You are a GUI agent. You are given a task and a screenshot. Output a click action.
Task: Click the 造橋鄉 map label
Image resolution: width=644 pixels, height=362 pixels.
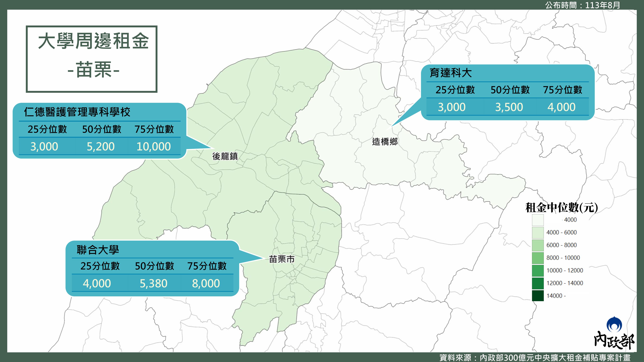[x=385, y=142]
